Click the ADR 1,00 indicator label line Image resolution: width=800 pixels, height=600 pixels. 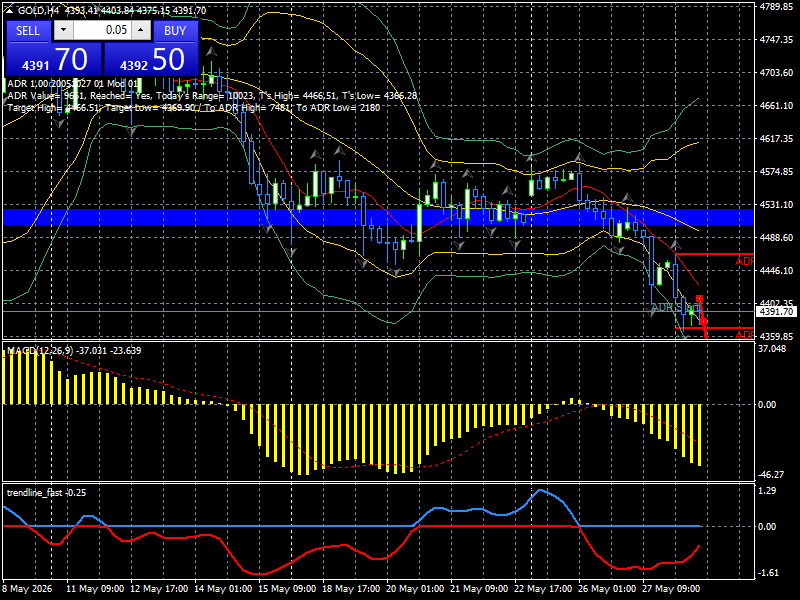click(72, 84)
